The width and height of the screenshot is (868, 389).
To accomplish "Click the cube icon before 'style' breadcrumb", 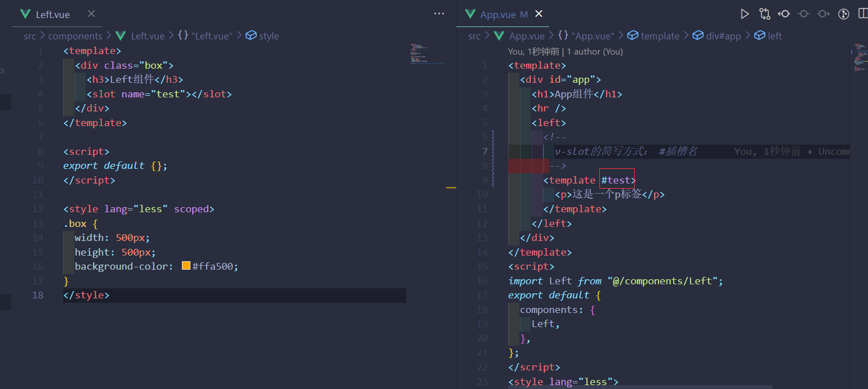I will pos(251,35).
